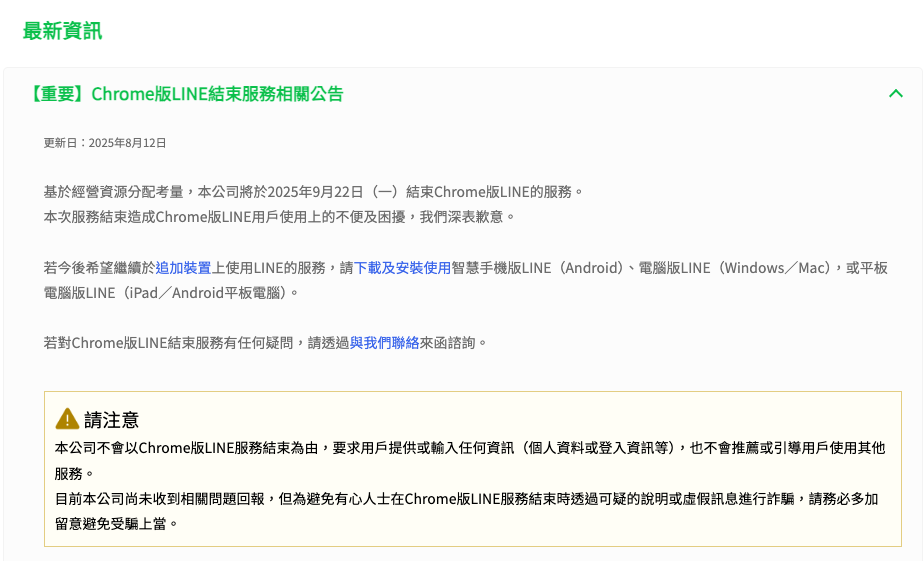Click the warning triangle icon beside 請注意
The image size is (923, 561).
pyautogui.click(x=67, y=419)
